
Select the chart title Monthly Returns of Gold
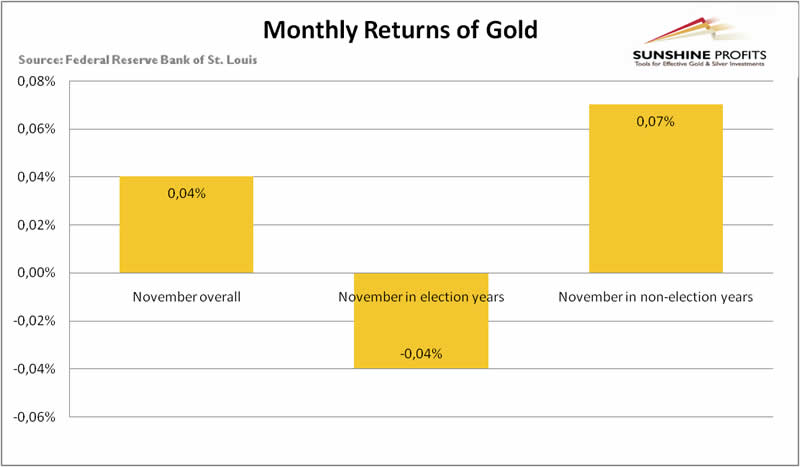[x=401, y=28]
